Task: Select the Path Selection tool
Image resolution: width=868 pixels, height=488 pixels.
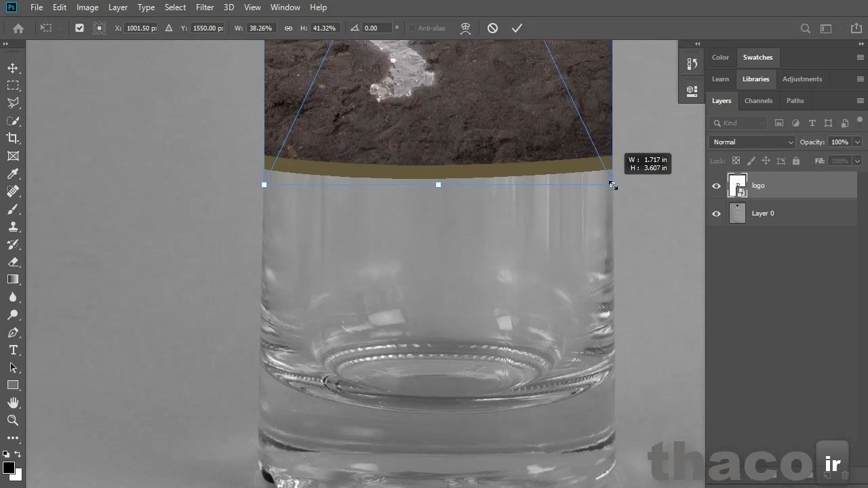Action: [x=13, y=367]
